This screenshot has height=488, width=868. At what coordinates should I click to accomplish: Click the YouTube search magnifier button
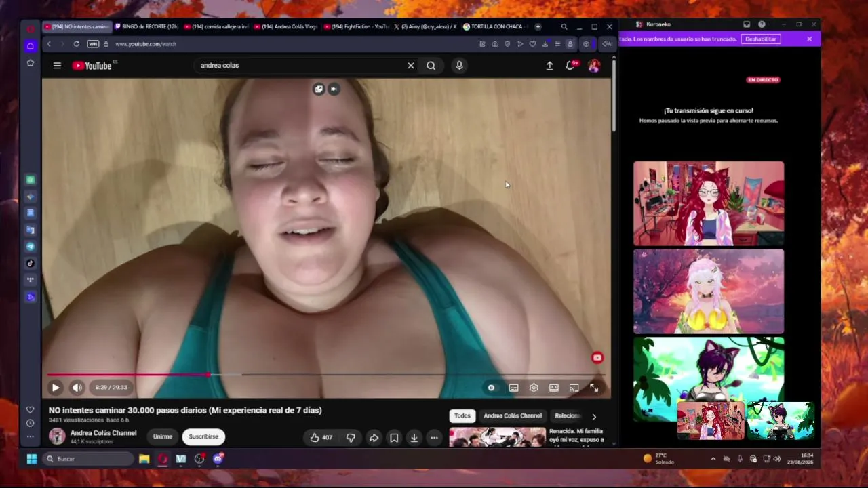431,66
